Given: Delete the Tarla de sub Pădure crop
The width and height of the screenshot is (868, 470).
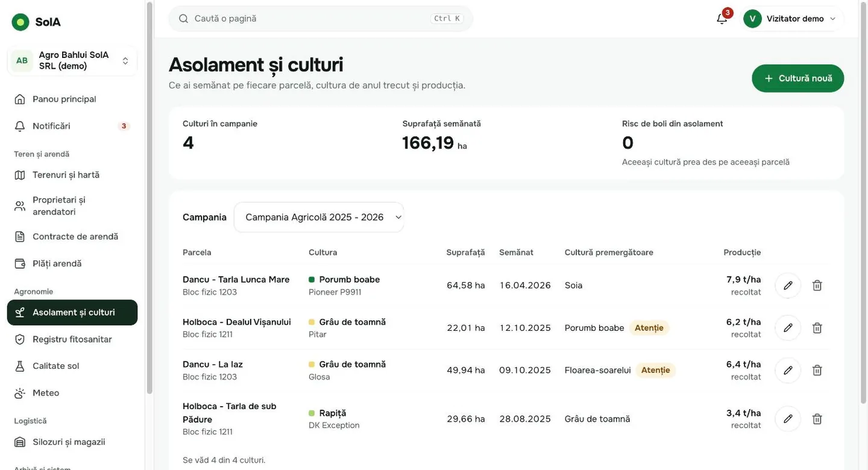Looking at the screenshot, I should pos(817,419).
